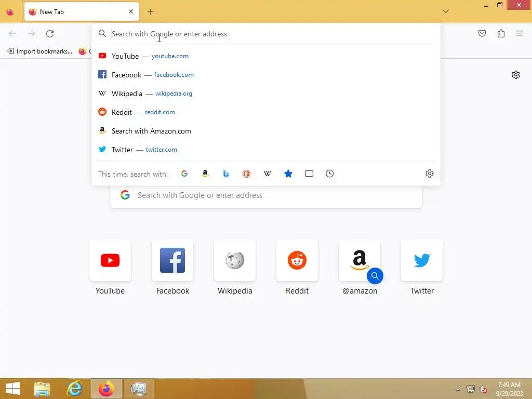Search in open Tabs icon
This screenshot has width=532, height=399.
click(309, 174)
